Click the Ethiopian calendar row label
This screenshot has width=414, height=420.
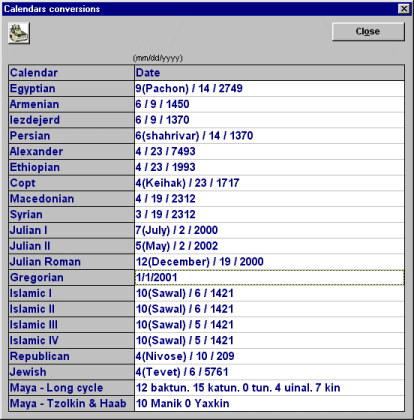[71, 167]
